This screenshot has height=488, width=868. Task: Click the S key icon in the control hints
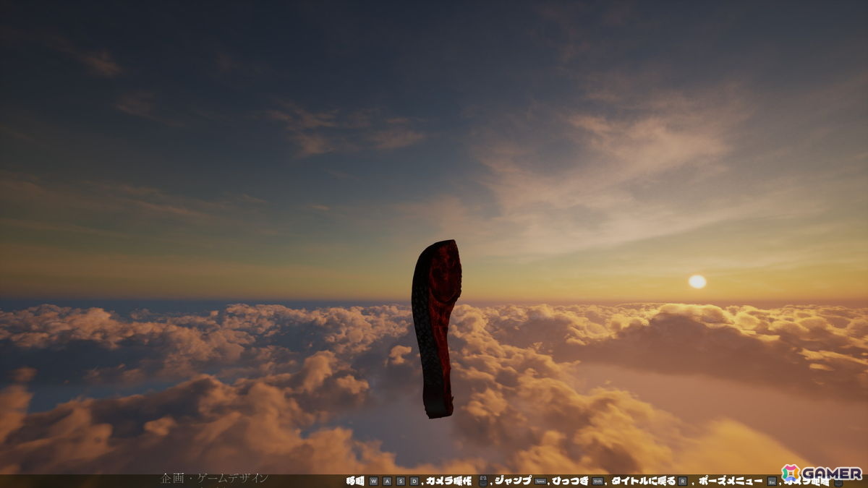click(401, 481)
